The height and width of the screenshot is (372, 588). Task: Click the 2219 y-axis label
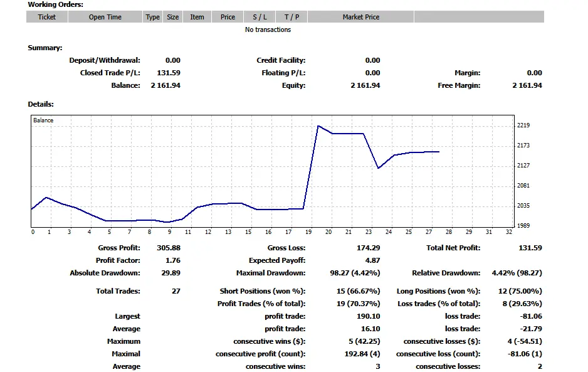(x=523, y=125)
